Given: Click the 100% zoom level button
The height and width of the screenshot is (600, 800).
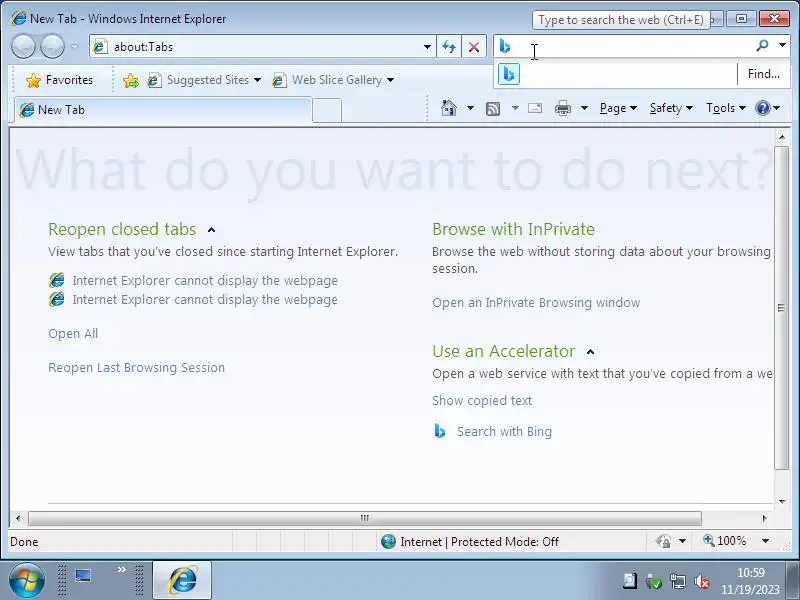Looking at the screenshot, I should (x=724, y=541).
